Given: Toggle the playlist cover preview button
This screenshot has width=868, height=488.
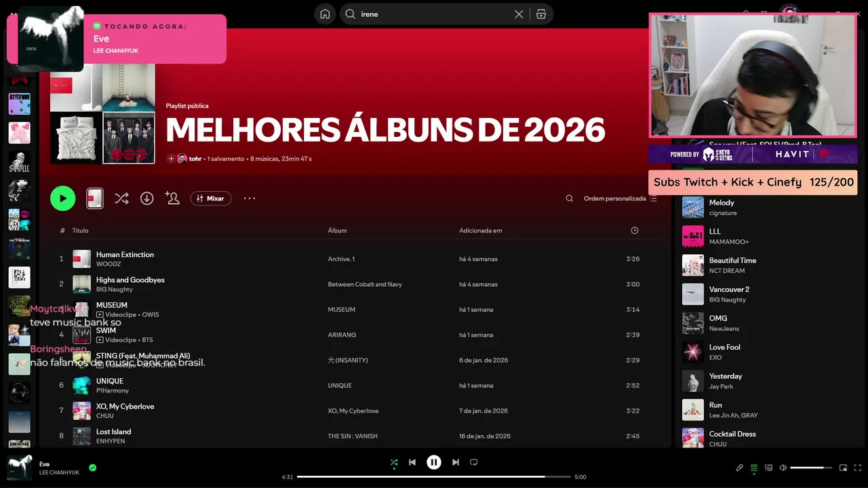Looking at the screenshot, I should coord(95,199).
